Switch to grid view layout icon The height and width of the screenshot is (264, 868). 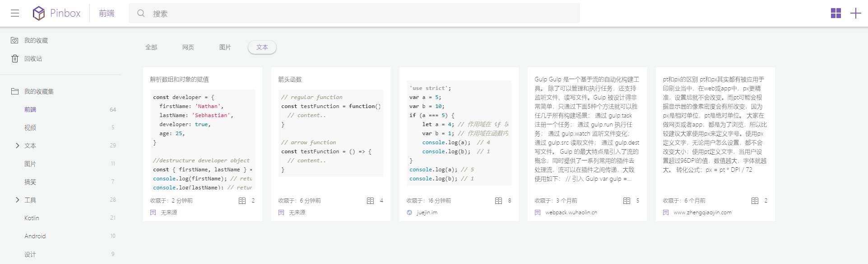836,13
